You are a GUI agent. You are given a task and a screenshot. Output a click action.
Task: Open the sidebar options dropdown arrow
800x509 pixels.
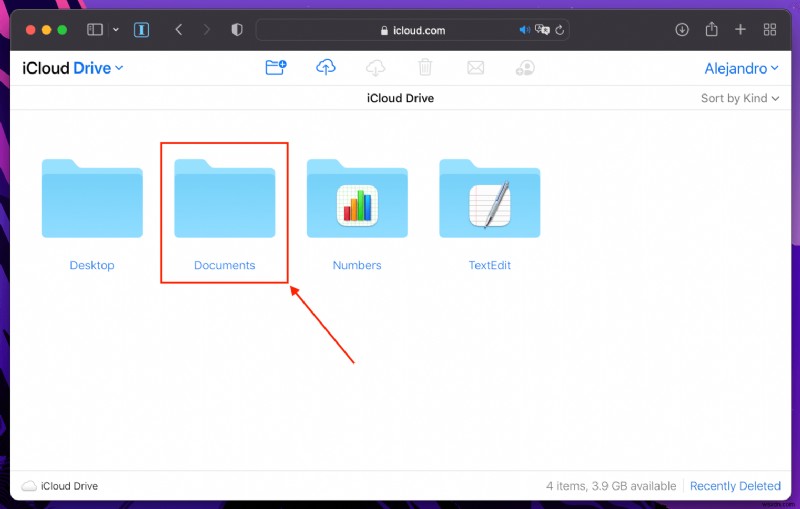pos(116,30)
